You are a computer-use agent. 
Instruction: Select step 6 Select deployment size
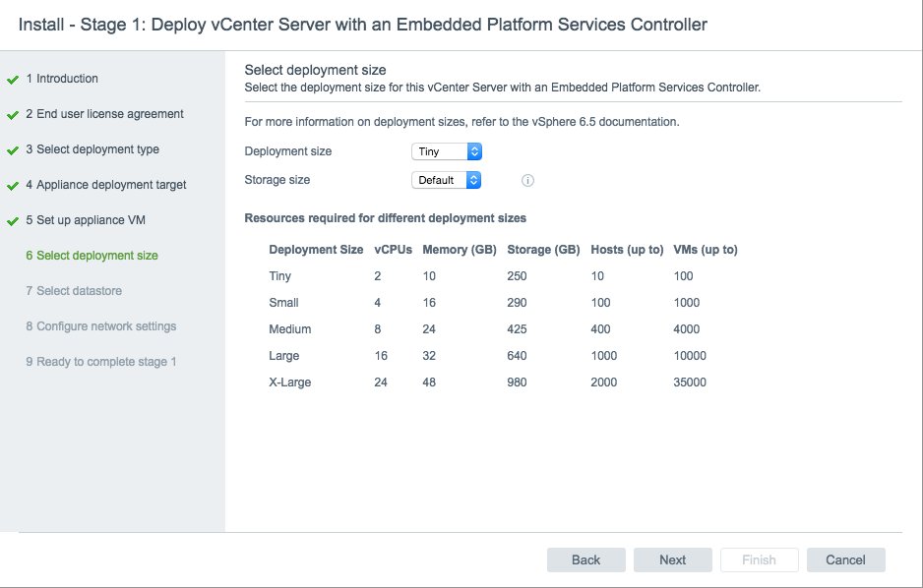tap(92, 256)
